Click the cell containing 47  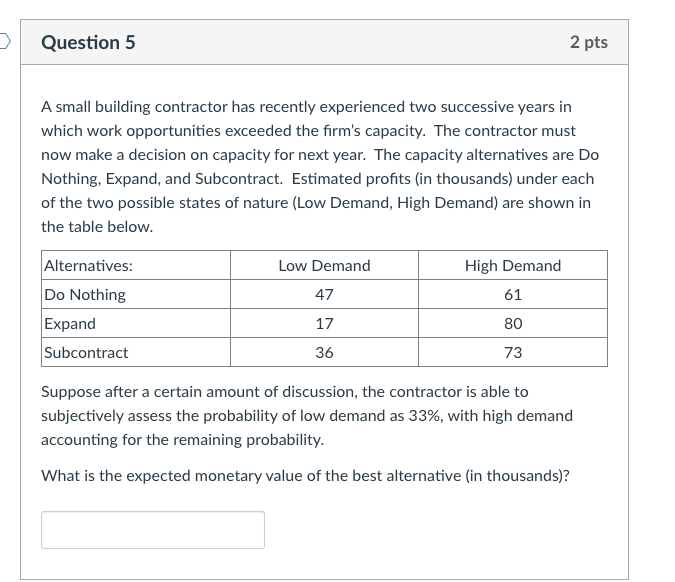click(324, 294)
